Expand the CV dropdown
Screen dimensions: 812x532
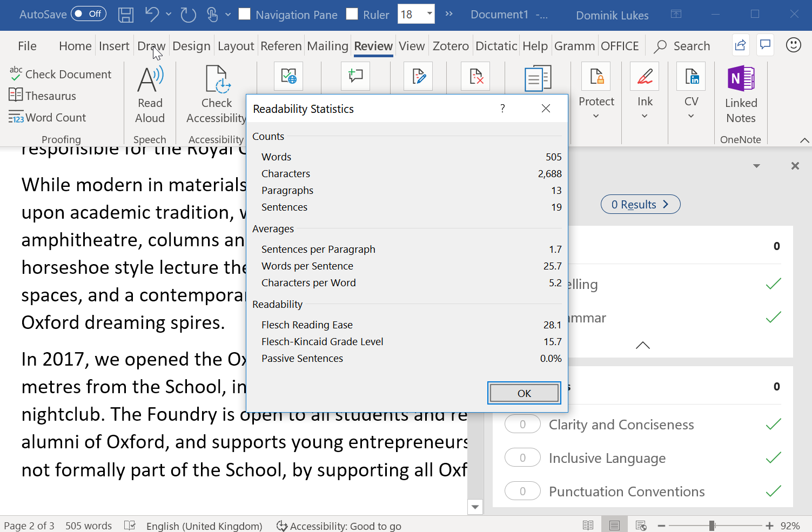691,116
